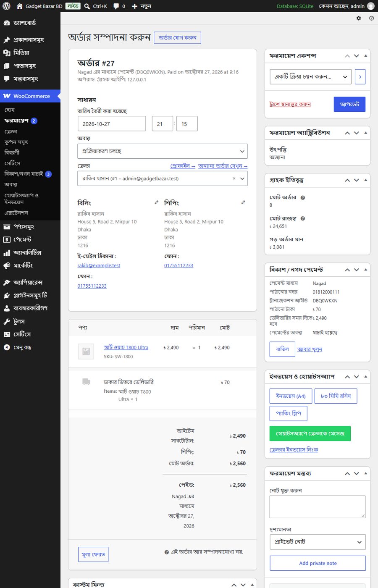Collapse the গ্রাহক ইতিবৃত্ত panel with triangle toggle
Image resolution: width=378 pixels, height=588 pixels.
pos(365,180)
